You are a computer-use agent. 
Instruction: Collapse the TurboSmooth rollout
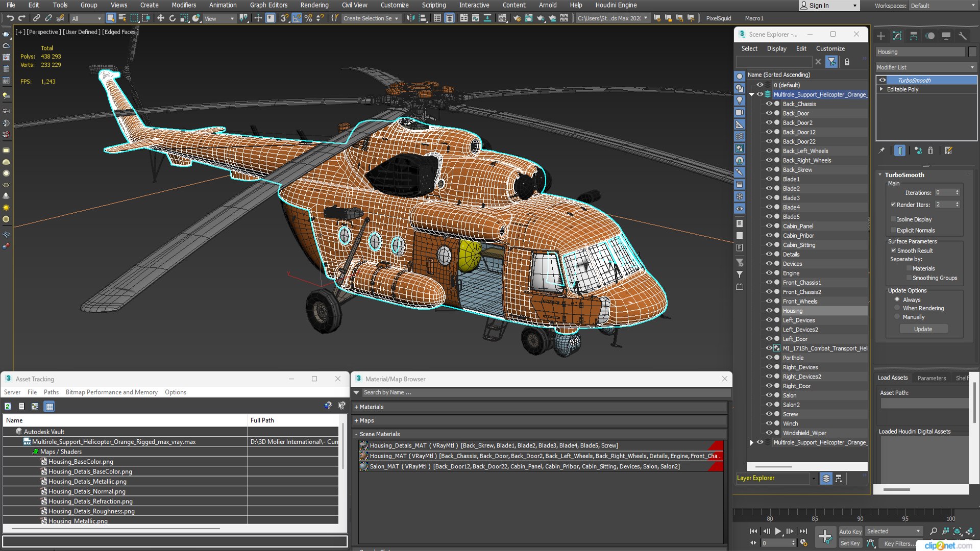point(880,174)
